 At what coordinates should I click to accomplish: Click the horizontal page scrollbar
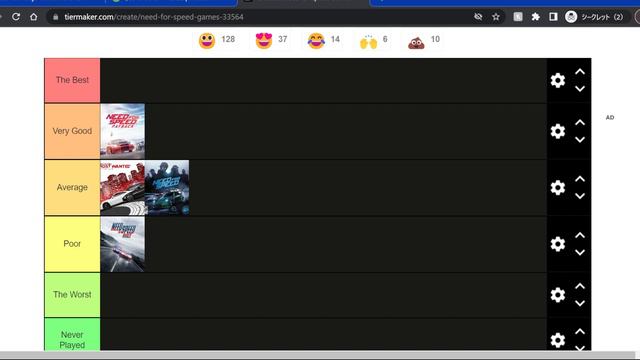pos(318,354)
